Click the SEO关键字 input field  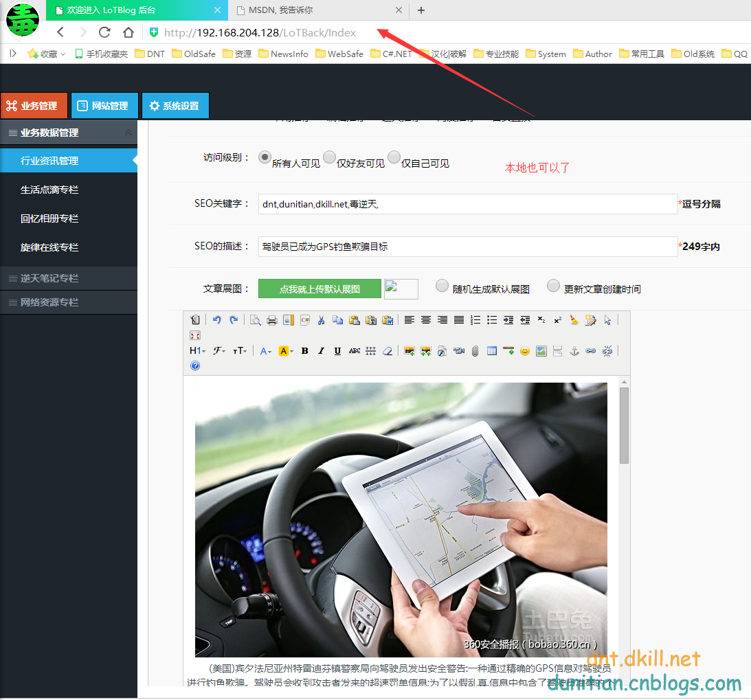coord(468,204)
